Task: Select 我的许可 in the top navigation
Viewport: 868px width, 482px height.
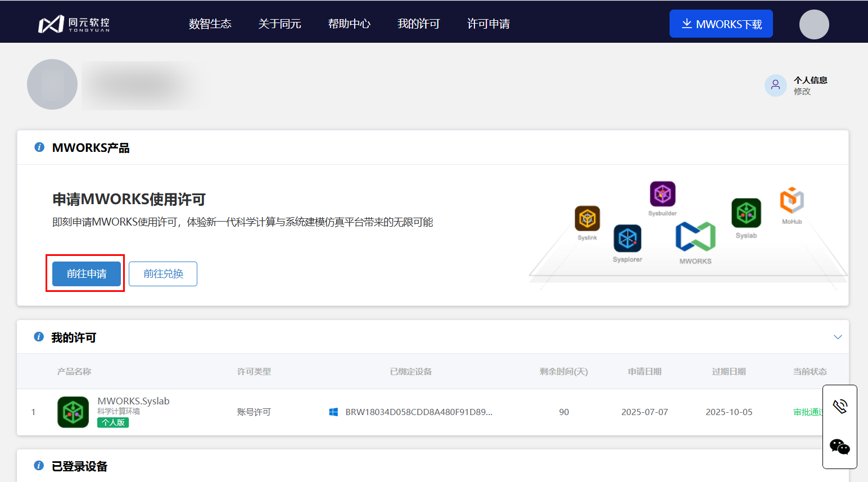Action: pos(419,24)
